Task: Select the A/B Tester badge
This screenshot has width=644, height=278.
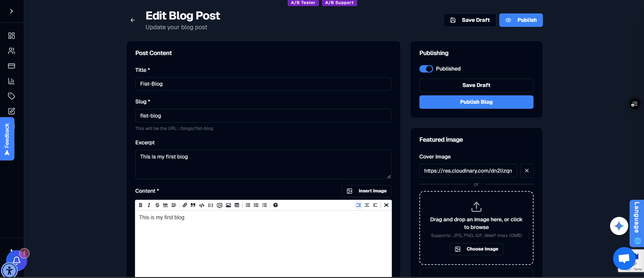Action: 303,3
